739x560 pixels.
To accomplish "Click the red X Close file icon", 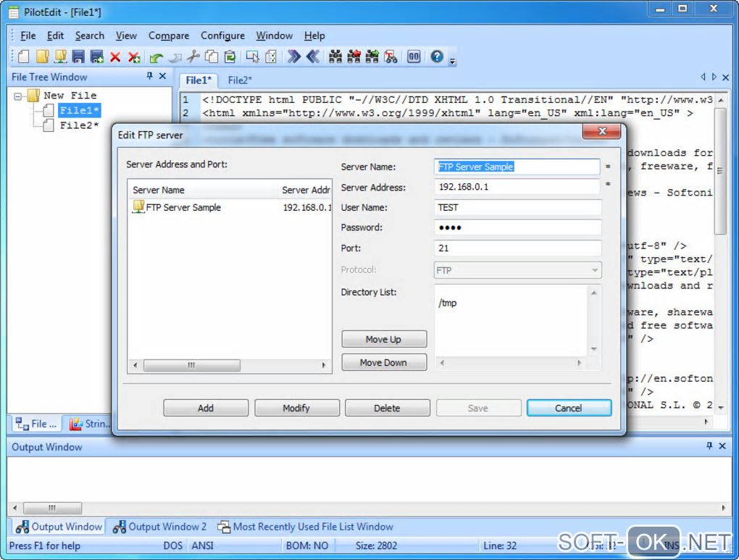I will tap(115, 57).
